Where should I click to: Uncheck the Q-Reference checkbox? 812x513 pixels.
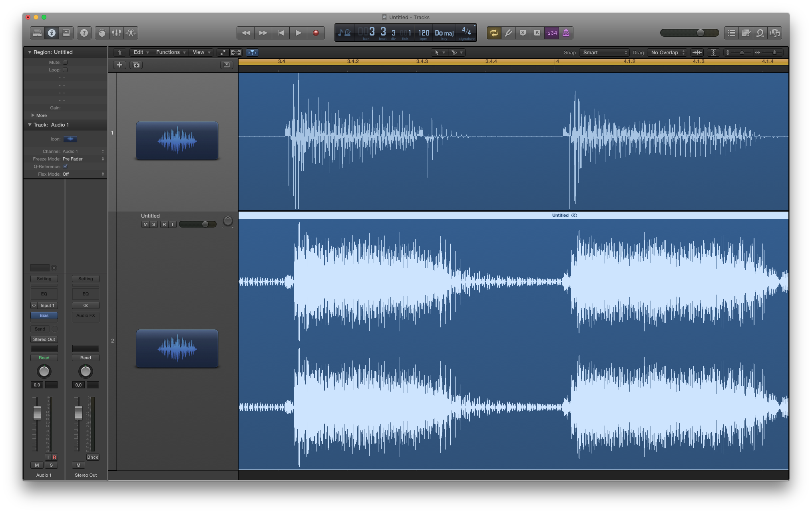coord(66,166)
